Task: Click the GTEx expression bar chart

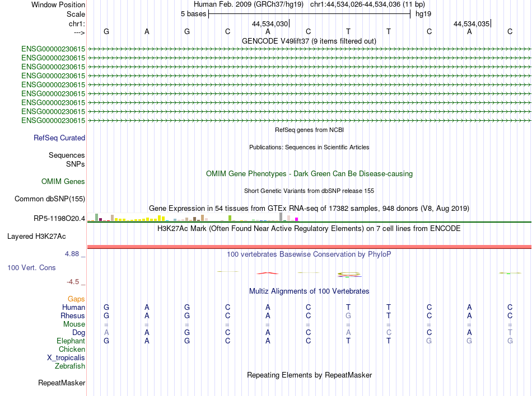Action: (193, 217)
